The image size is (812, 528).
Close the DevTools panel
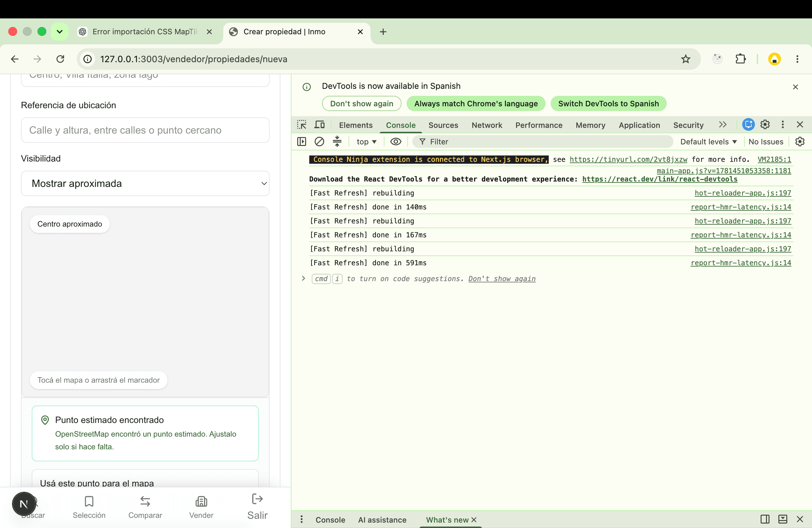click(x=800, y=125)
